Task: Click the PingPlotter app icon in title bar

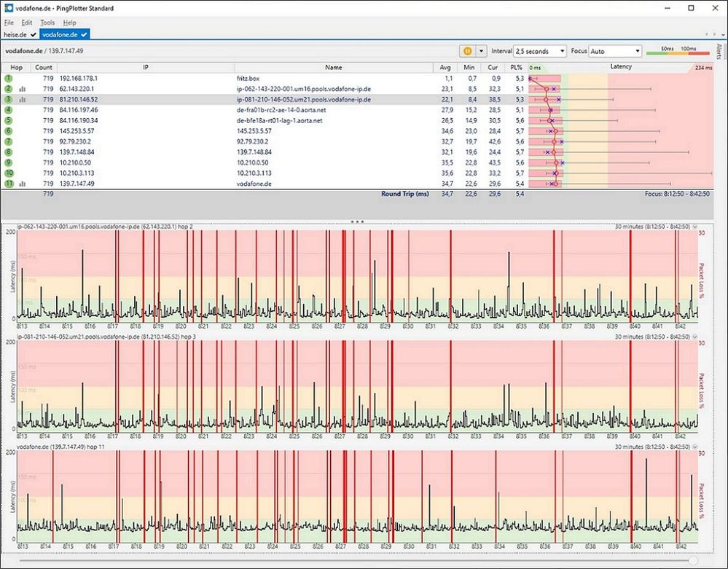Action: tap(9, 8)
